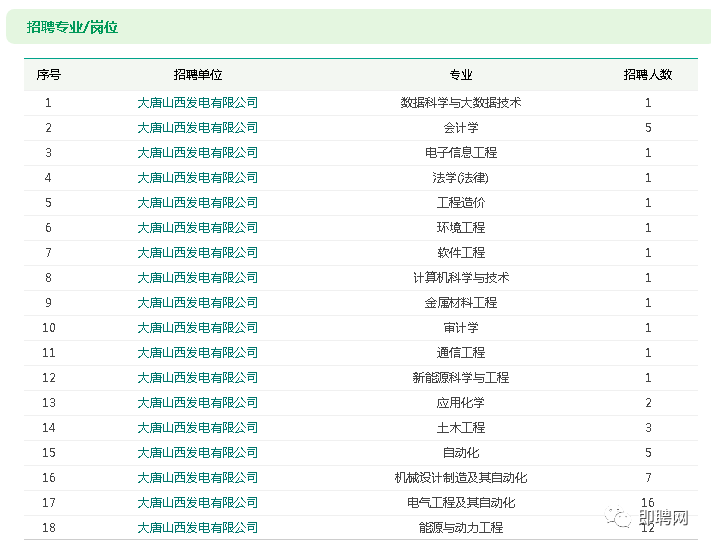Click the 招聘人数 column header
The height and width of the screenshot is (548, 711).
click(x=648, y=75)
